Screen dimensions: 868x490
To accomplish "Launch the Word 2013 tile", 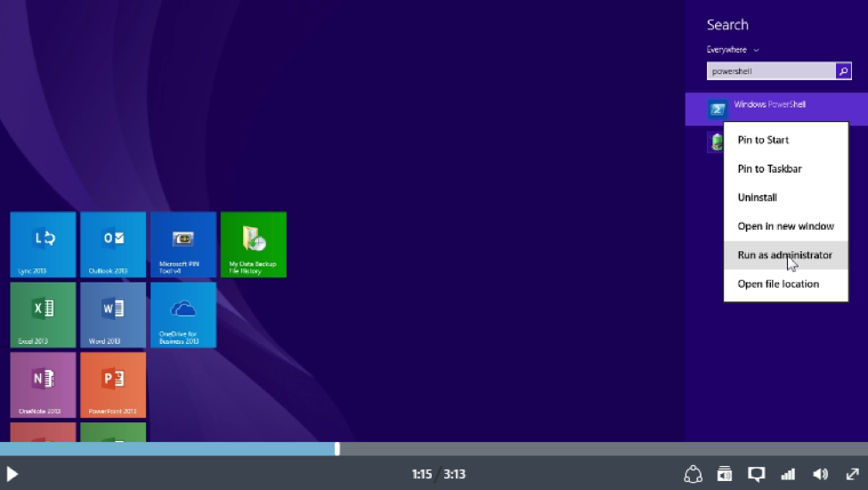I will [113, 314].
